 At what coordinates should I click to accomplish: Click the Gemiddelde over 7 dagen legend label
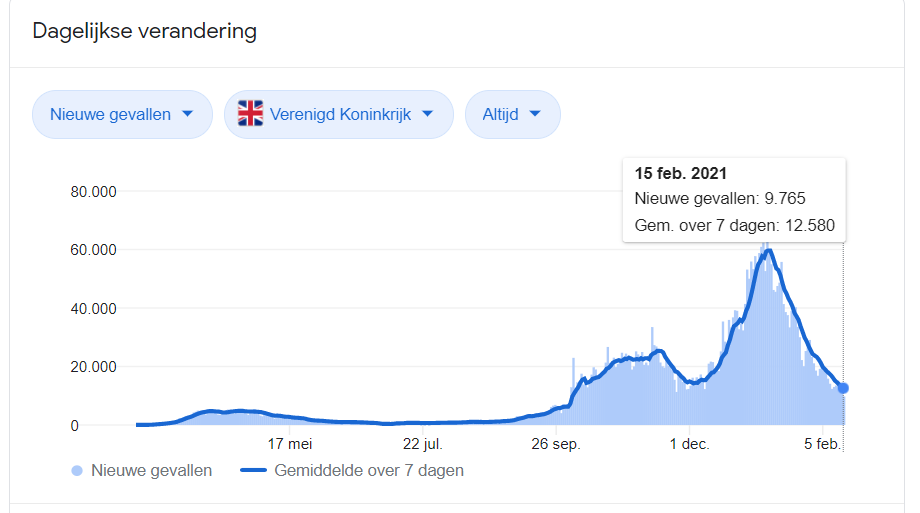(369, 471)
